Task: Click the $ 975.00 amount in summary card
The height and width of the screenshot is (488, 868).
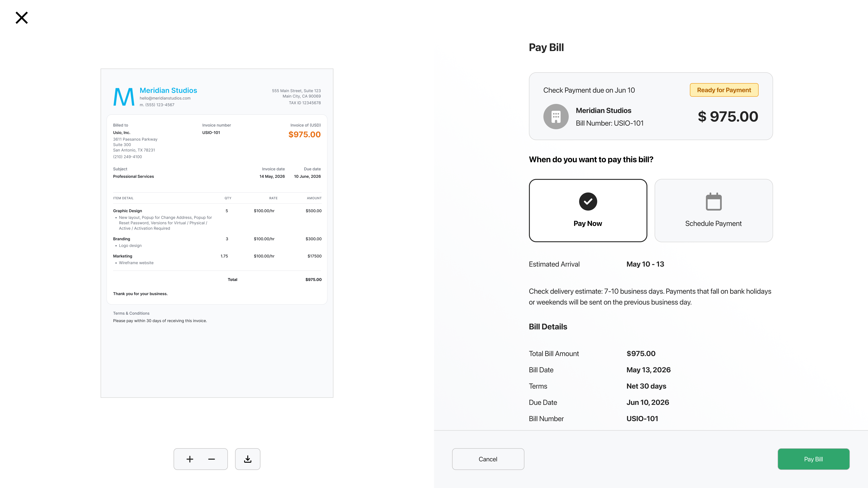Action: [x=728, y=117]
